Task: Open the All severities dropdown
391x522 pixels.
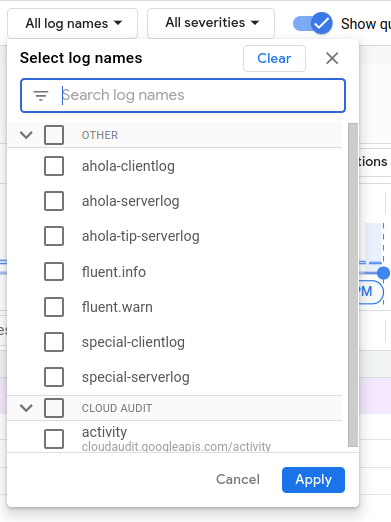Action: point(211,23)
